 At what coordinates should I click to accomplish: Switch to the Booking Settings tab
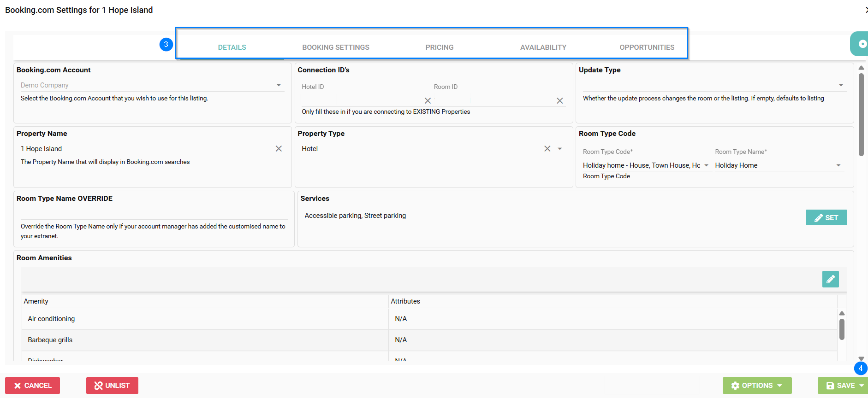(x=335, y=47)
